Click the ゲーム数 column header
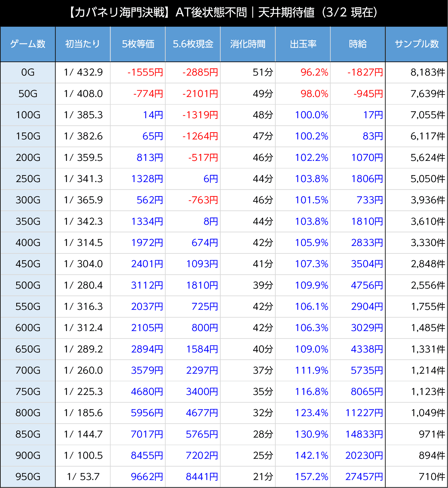448x488 pixels. (28, 44)
